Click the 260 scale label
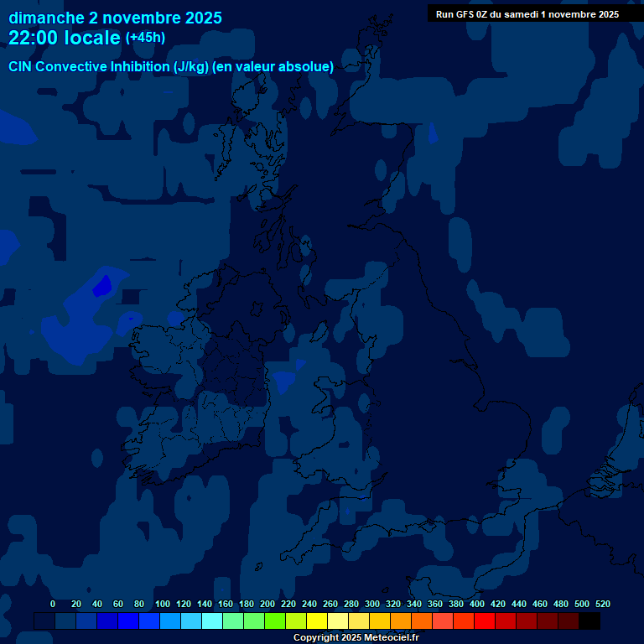The width and height of the screenshot is (644, 644). click(x=330, y=604)
